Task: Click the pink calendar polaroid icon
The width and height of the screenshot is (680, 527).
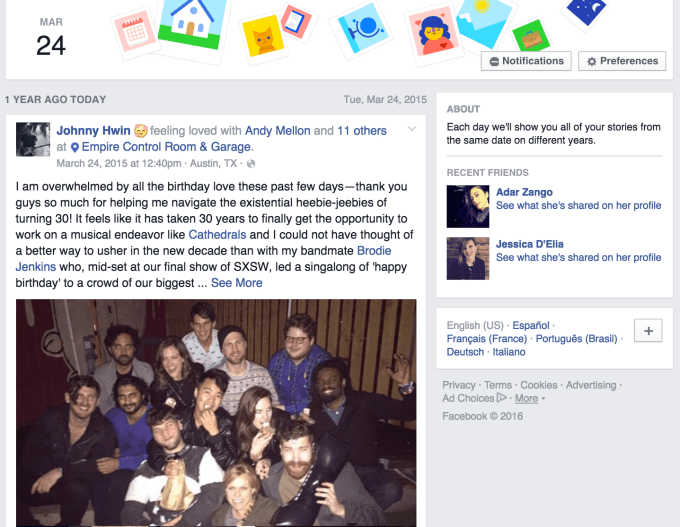Action: click(x=135, y=33)
